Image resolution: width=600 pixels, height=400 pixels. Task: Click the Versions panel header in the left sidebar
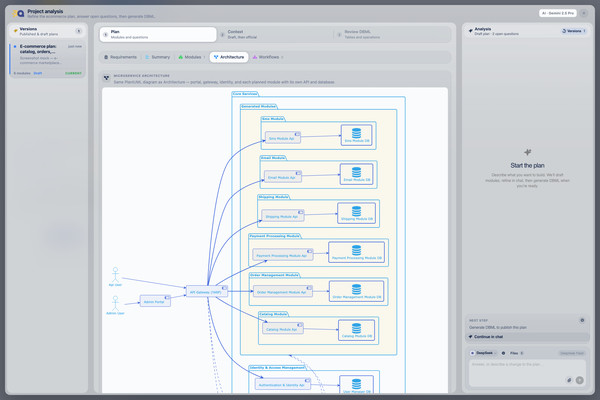point(47,31)
